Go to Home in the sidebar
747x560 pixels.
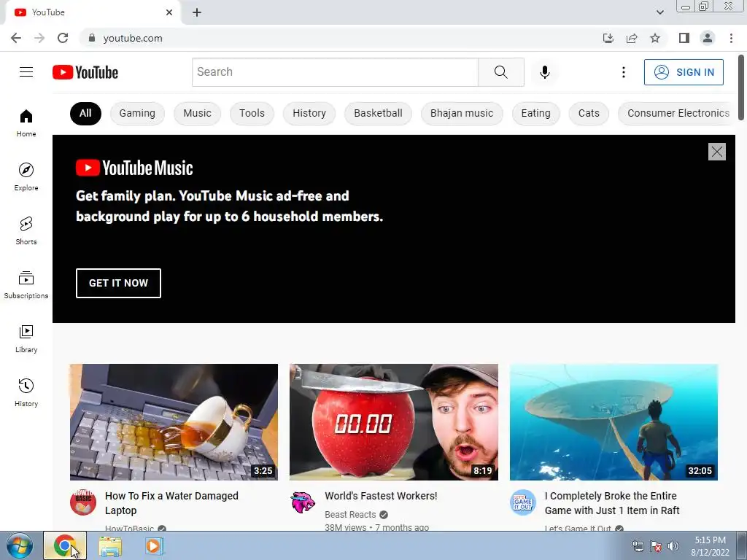click(26, 122)
